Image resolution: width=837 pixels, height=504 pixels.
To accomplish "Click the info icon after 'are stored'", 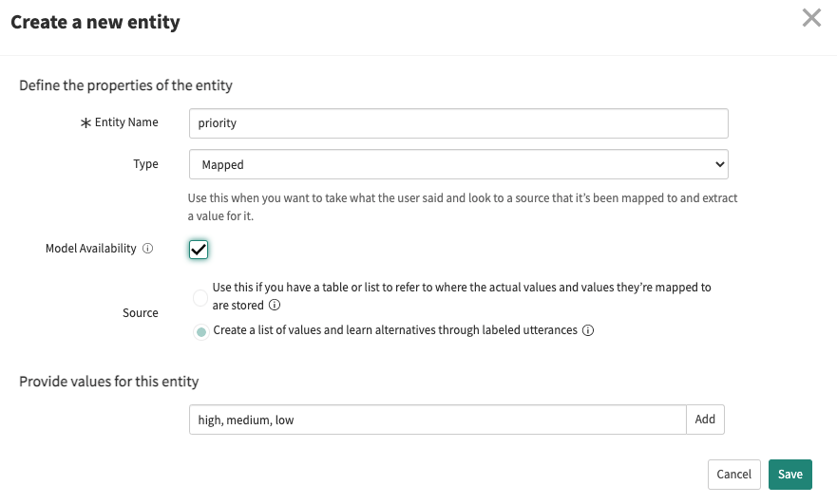I will (275, 305).
